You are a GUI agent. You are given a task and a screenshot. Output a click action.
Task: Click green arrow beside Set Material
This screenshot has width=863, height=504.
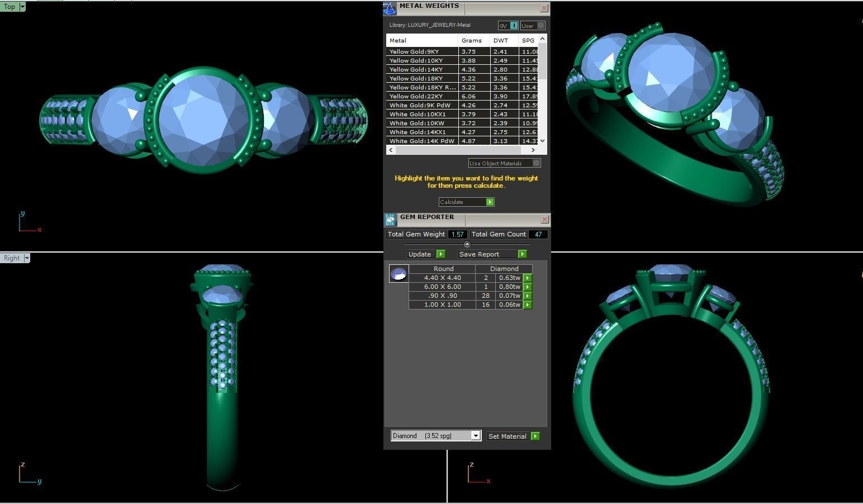535,436
